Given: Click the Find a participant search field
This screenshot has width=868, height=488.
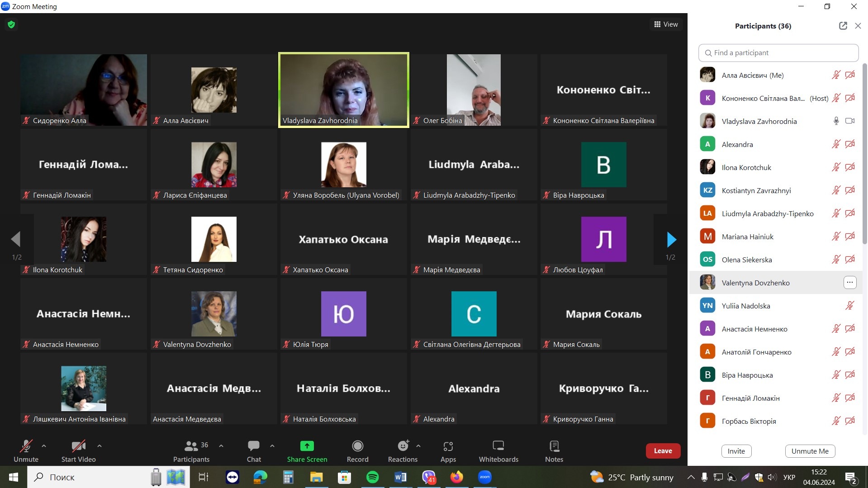Looking at the screenshot, I should click(x=778, y=53).
